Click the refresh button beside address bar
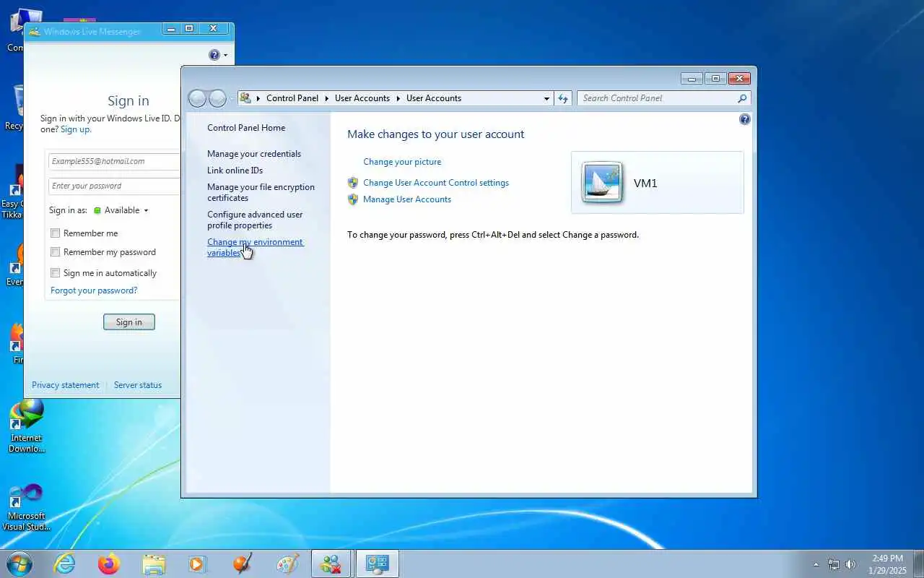This screenshot has height=578, width=924. [x=563, y=98]
